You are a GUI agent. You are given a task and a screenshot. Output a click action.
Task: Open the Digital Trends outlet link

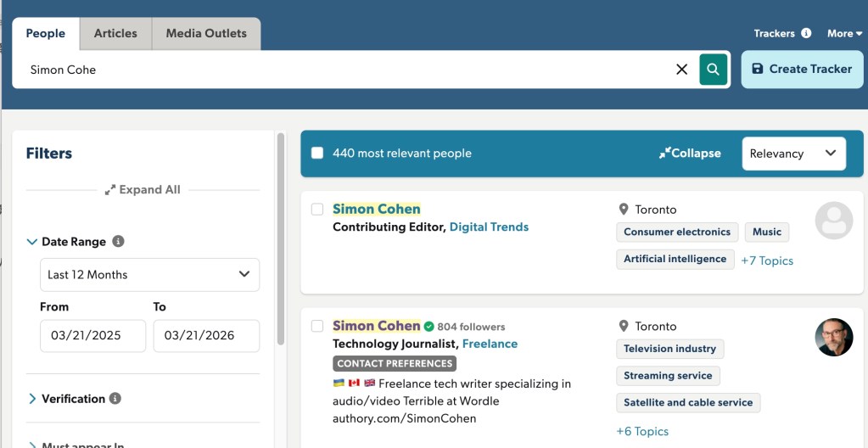pyautogui.click(x=489, y=227)
